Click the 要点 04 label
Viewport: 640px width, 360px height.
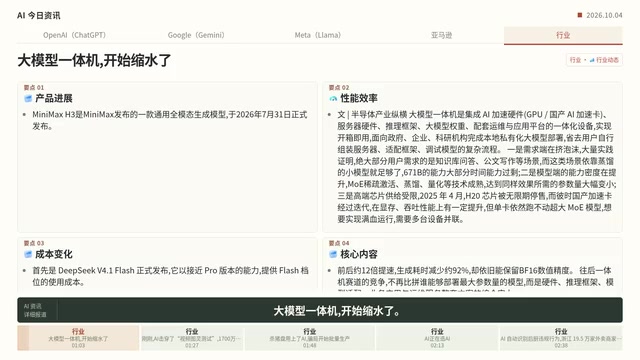point(339,243)
